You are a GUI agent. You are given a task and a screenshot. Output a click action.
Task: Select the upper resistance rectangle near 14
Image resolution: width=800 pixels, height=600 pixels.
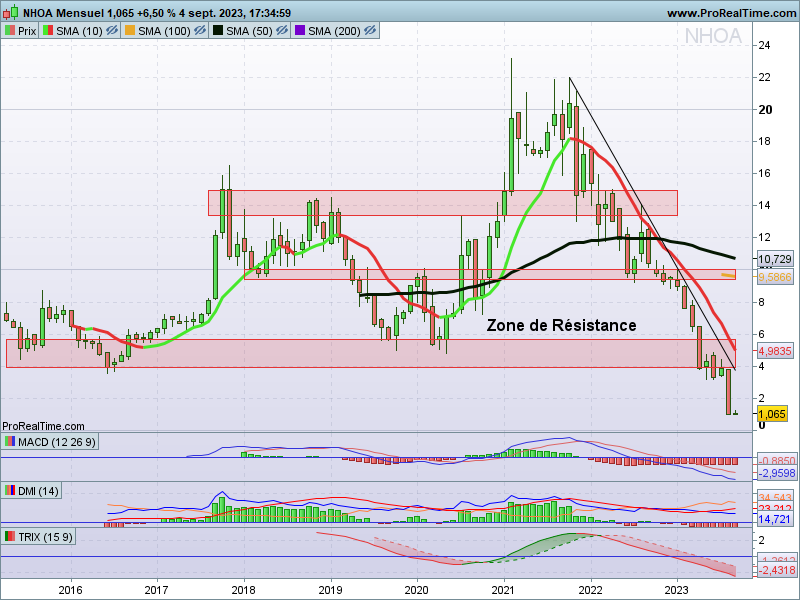[443, 203]
